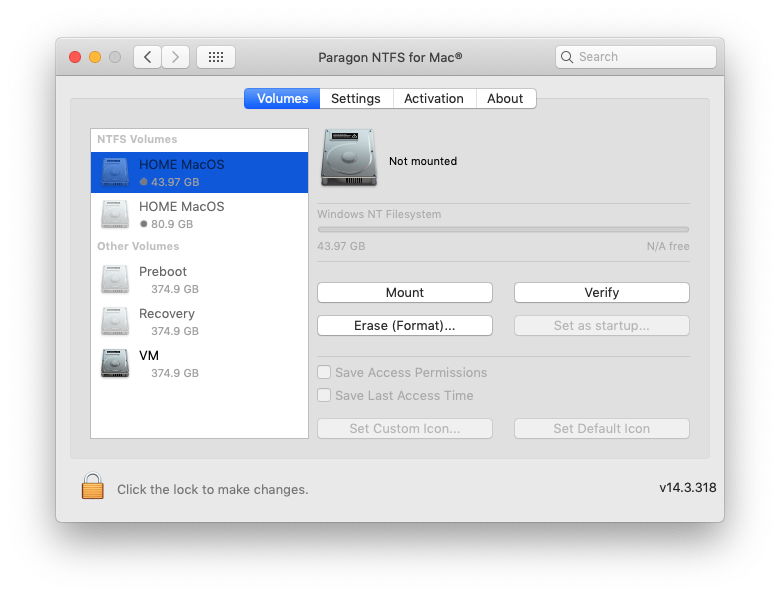Toggle Save Access Permissions checkbox
The width and height of the screenshot is (780, 596).
click(x=324, y=372)
